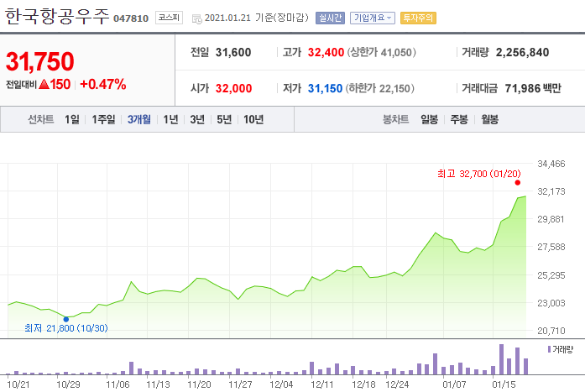Select the 1주일 line chart period

103,119
